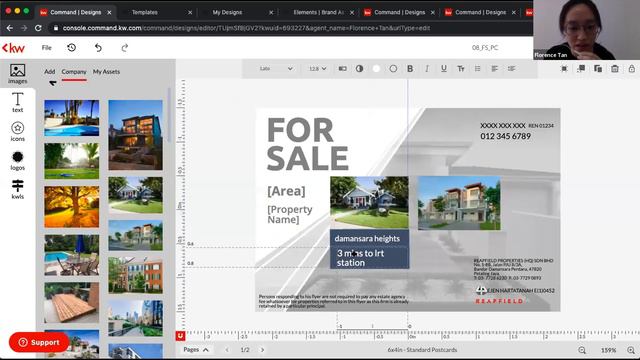Click the browser back arrow
The width and height of the screenshot is (640, 360).
10,28
